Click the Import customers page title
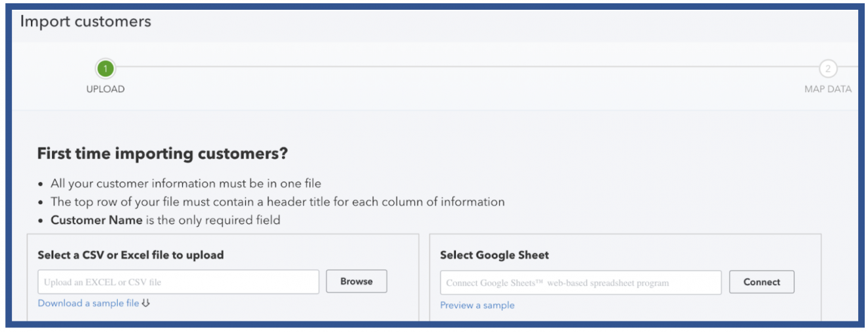This screenshot has height=332, width=868. point(85,21)
